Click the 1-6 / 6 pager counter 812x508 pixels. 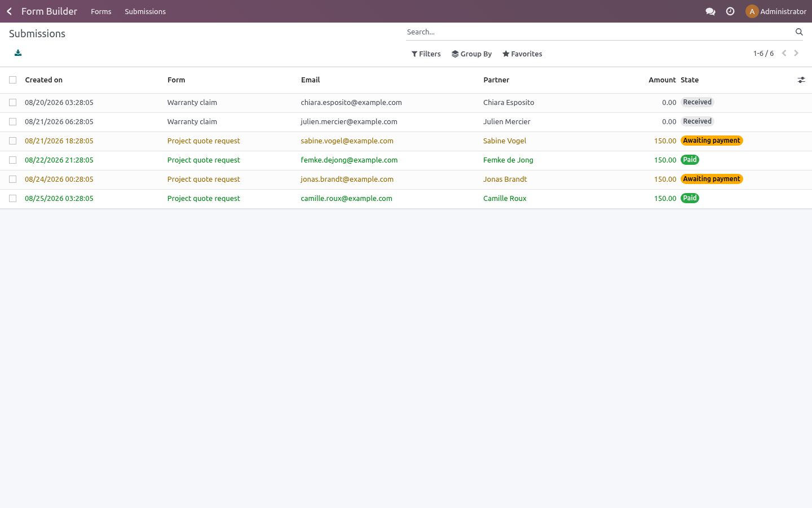coord(764,54)
